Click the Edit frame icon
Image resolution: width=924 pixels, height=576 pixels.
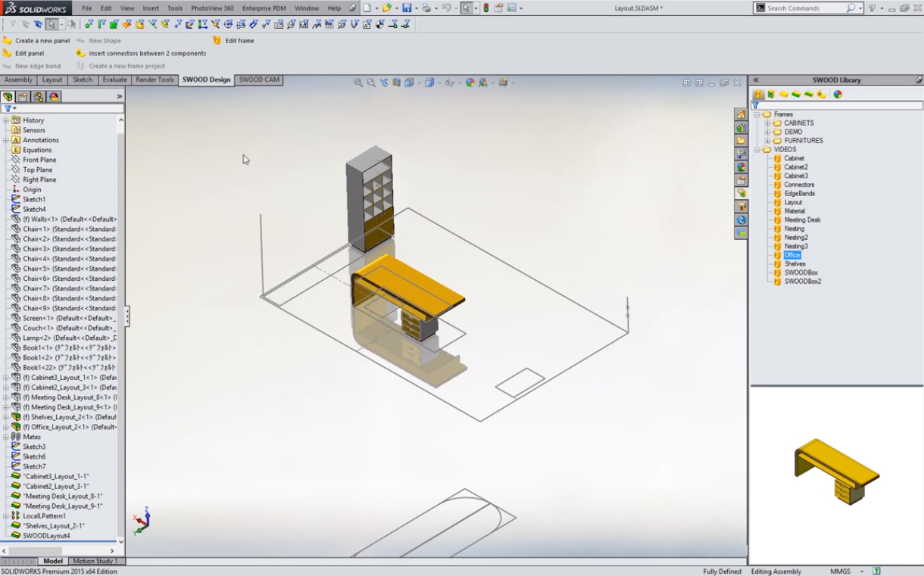tap(217, 41)
